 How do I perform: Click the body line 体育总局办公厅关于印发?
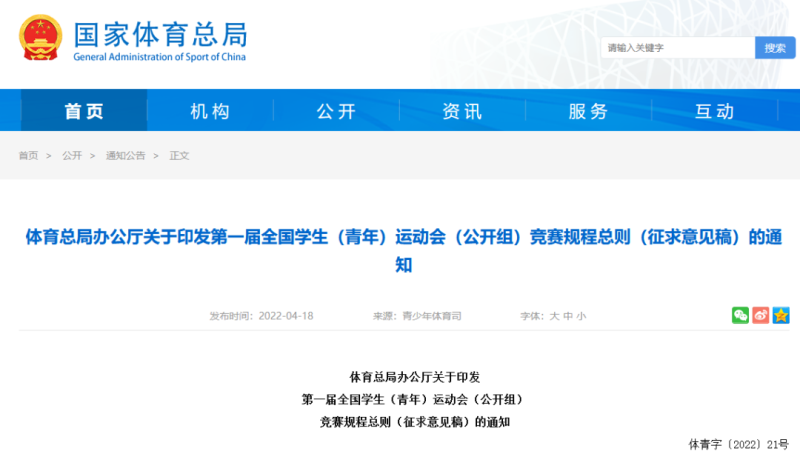pyautogui.click(x=415, y=377)
